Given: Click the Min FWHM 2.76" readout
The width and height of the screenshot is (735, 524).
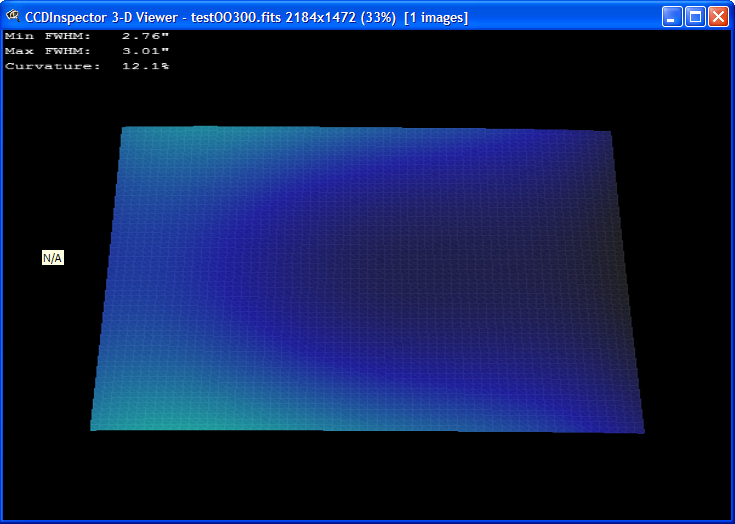Looking at the screenshot, I should [87, 36].
